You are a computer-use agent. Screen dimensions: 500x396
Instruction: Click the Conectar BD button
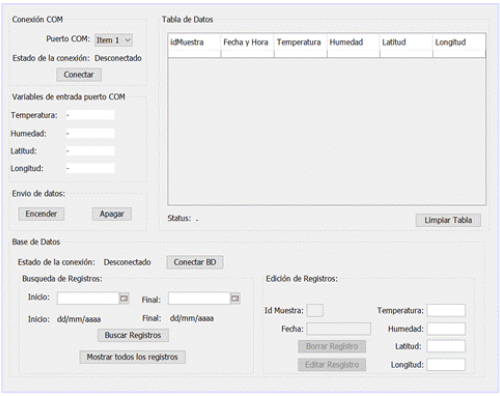[195, 262]
